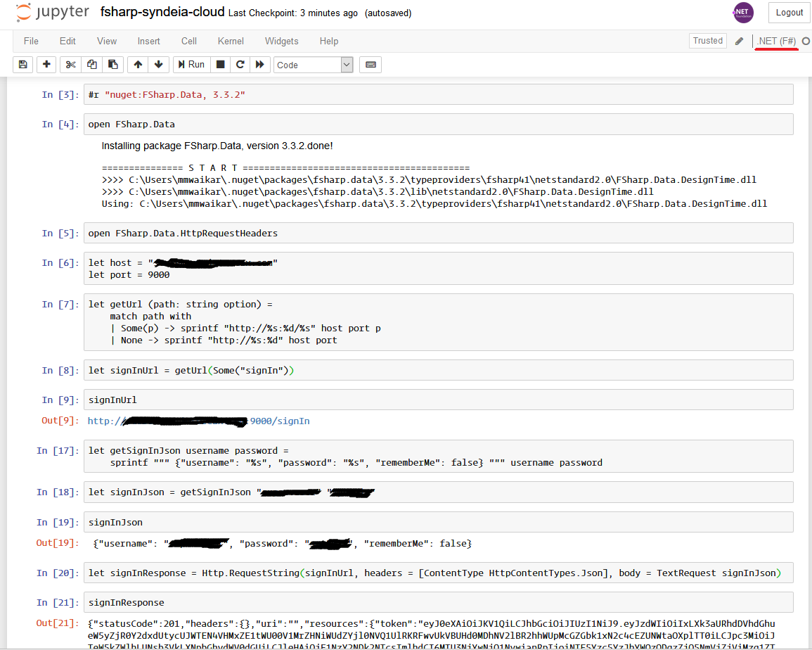Open the cell type Code dropdown
Viewport: 812px width, 650px height.
[314, 65]
